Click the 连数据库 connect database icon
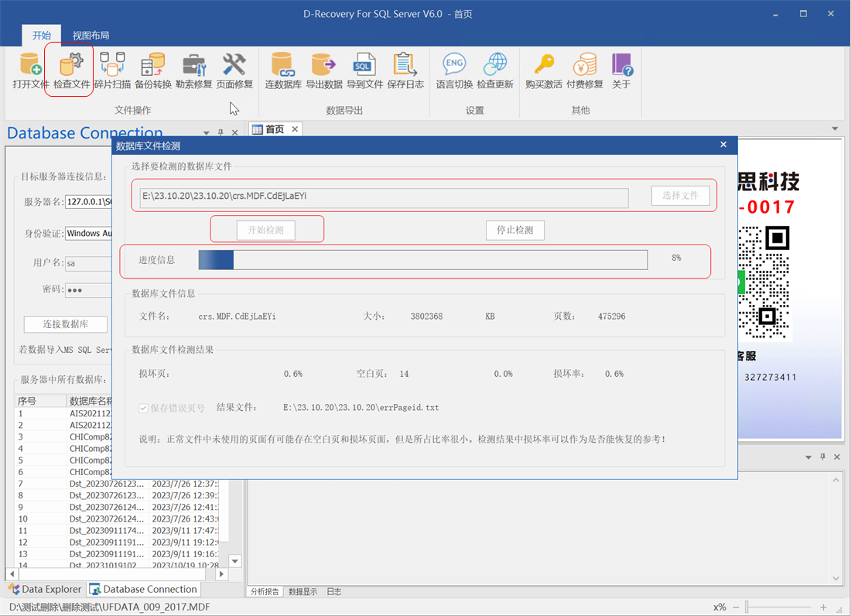 pyautogui.click(x=283, y=70)
